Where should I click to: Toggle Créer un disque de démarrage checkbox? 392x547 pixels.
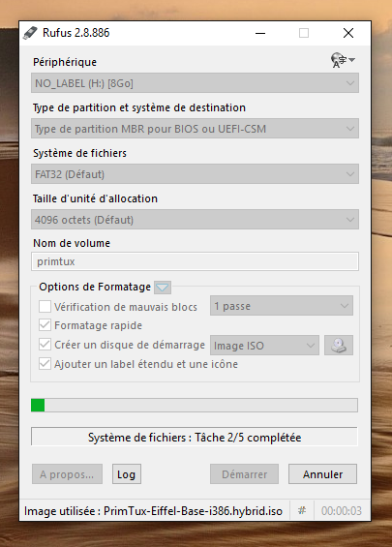(45, 345)
